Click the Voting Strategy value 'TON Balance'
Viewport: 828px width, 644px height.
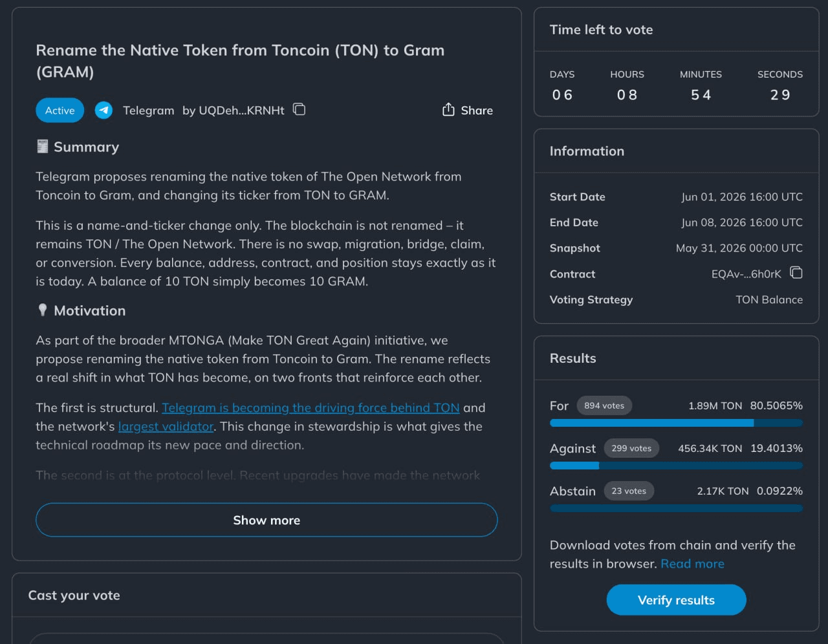pos(769,300)
